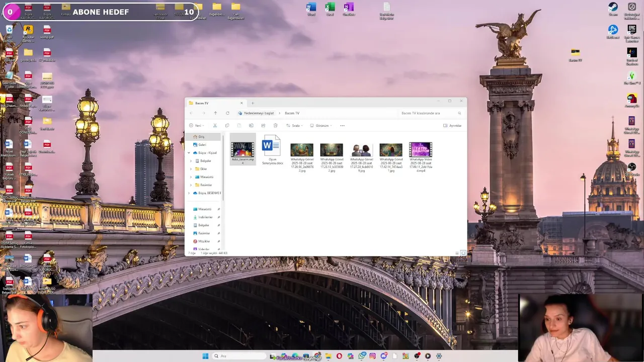The height and width of the screenshot is (362, 644).
Task: Switch to details list view in status bar
Action: (x=457, y=253)
